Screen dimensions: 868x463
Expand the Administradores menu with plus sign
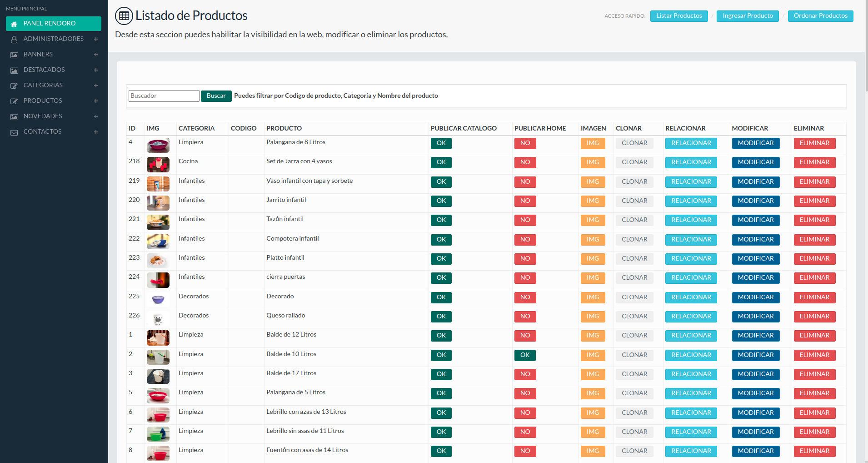[96, 39]
